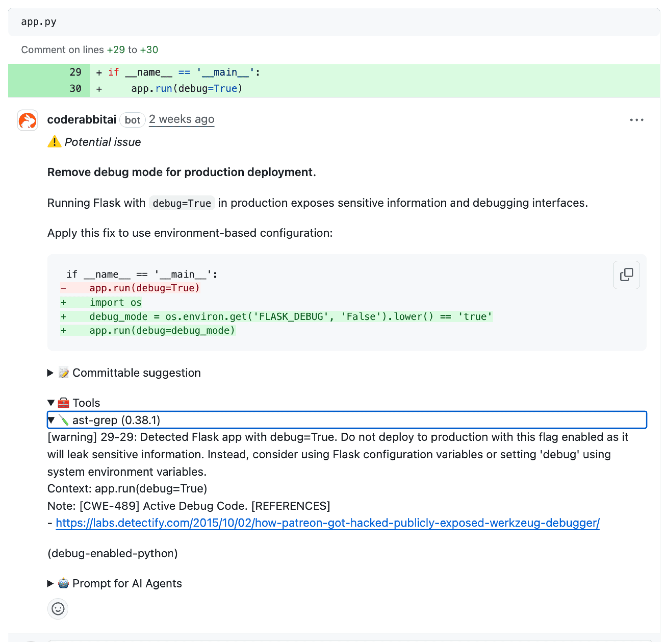Click the memo icon beside Committable suggestion
This screenshot has height=642, width=672.
(64, 373)
